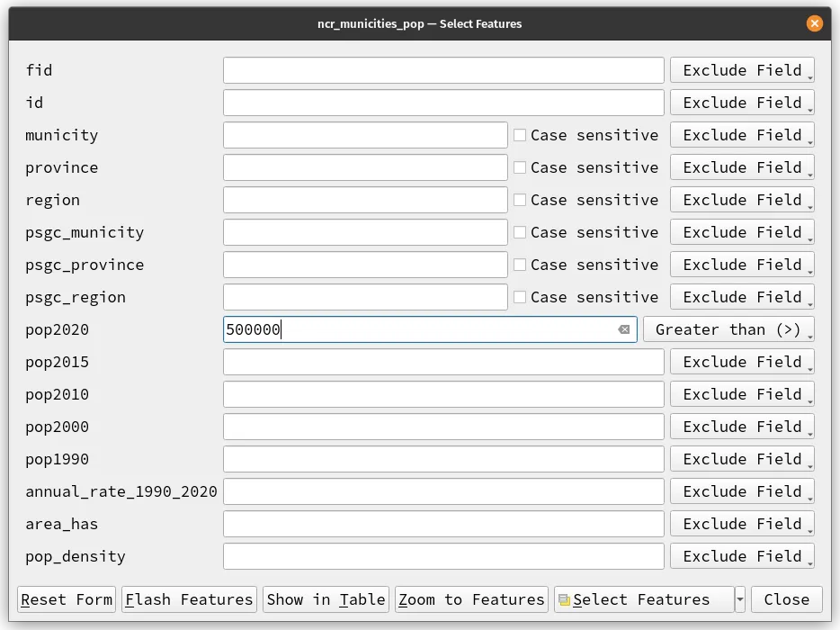Zoom to Features matching the filter
This screenshot has width=840, height=630.
(x=471, y=599)
